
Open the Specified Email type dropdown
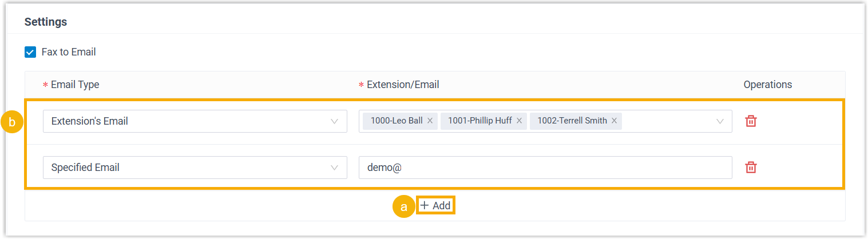(195, 168)
